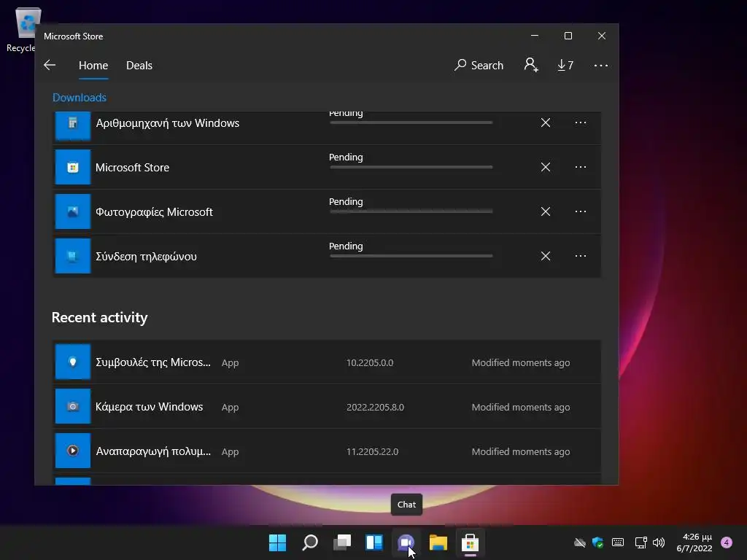This screenshot has height=560, width=747.
Task: Click the Search button
Action: coord(479,65)
